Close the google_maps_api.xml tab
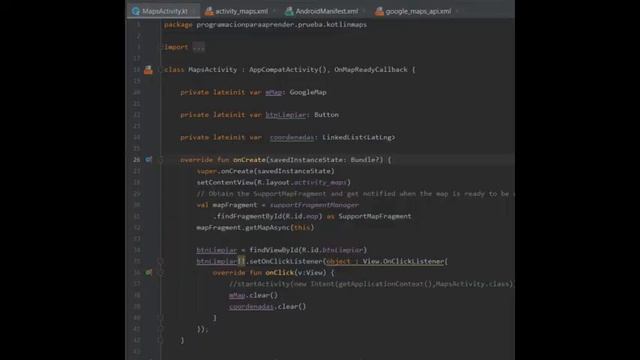This screenshot has width=640, height=360. (x=457, y=11)
